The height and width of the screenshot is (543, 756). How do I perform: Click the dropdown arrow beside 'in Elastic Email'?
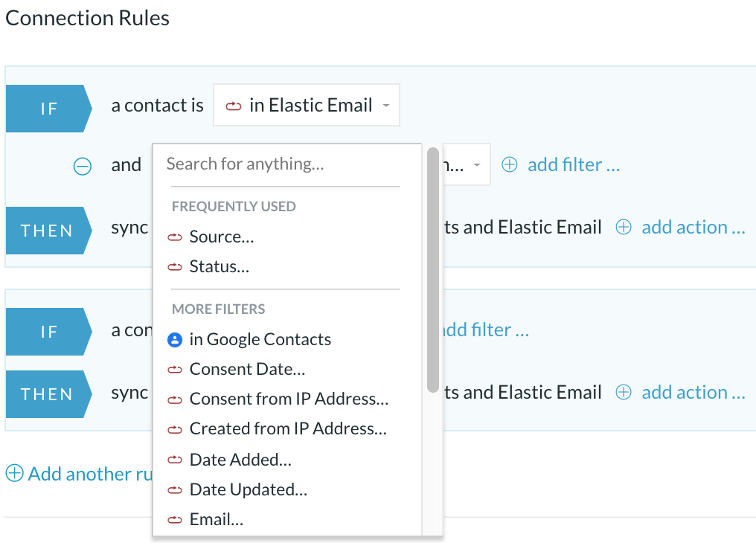pos(385,106)
